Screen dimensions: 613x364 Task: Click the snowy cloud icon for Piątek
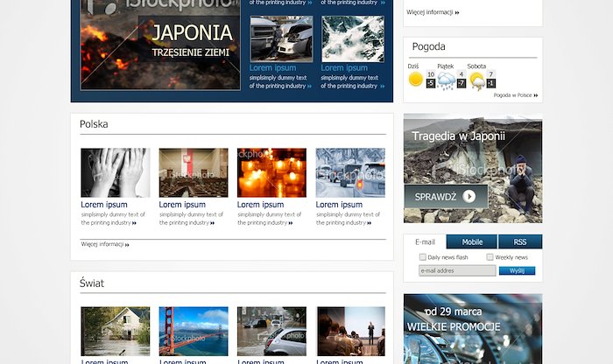(446, 81)
